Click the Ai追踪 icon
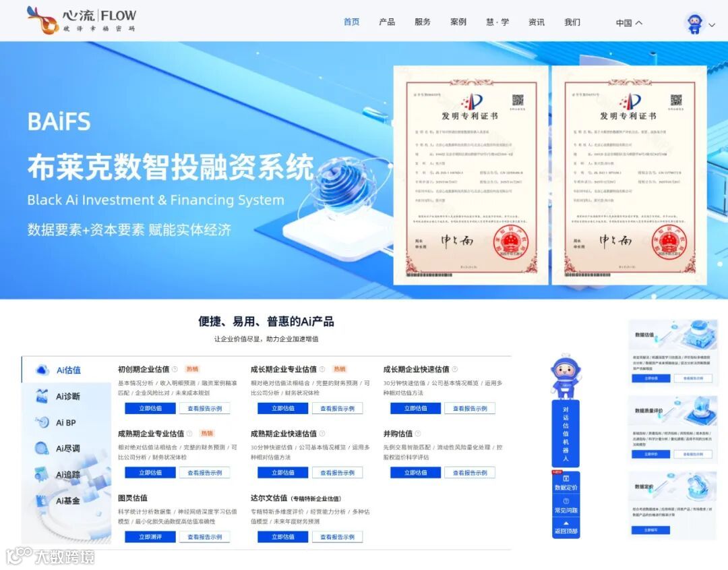The width and height of the screenshot is (728, 570). (x=42, y=474)
